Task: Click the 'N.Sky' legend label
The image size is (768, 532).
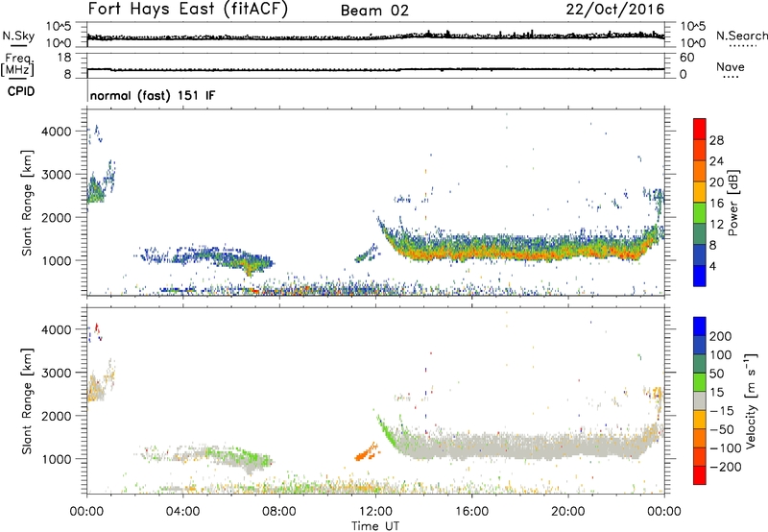Action: click(18, 36)
